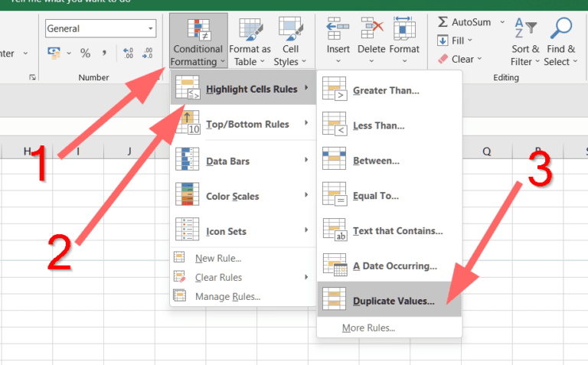Screen dimensions: 588x365
Task: Click the New Rule icon
Action: tap(179, 257)
